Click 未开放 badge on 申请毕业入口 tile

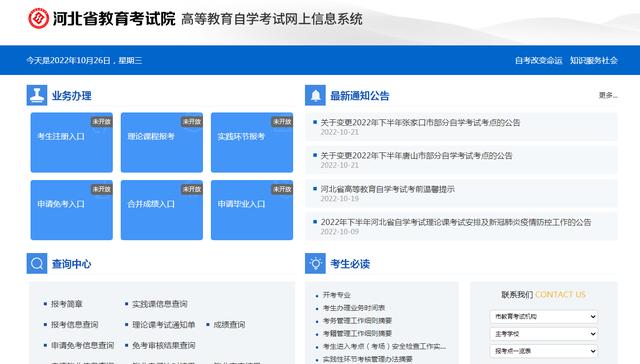pyautogui.click(x=282, y=189)
